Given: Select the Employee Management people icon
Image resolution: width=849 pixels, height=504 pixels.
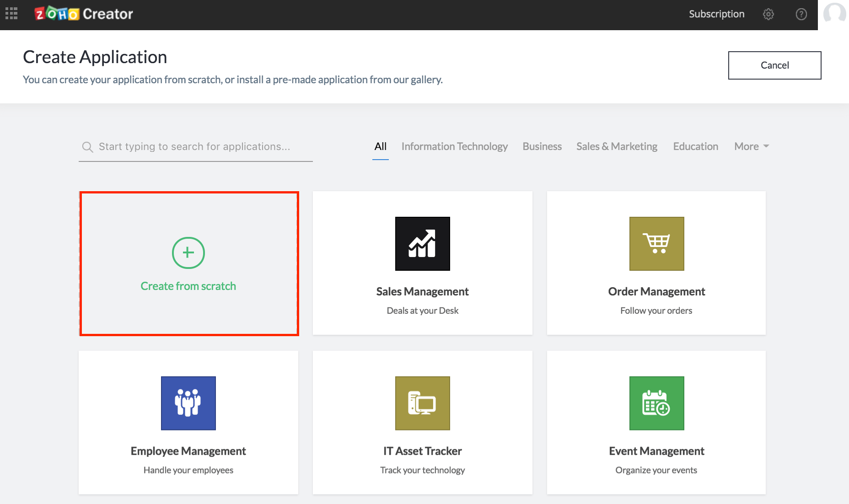Looking at the screenshot, I should (188, 403).
